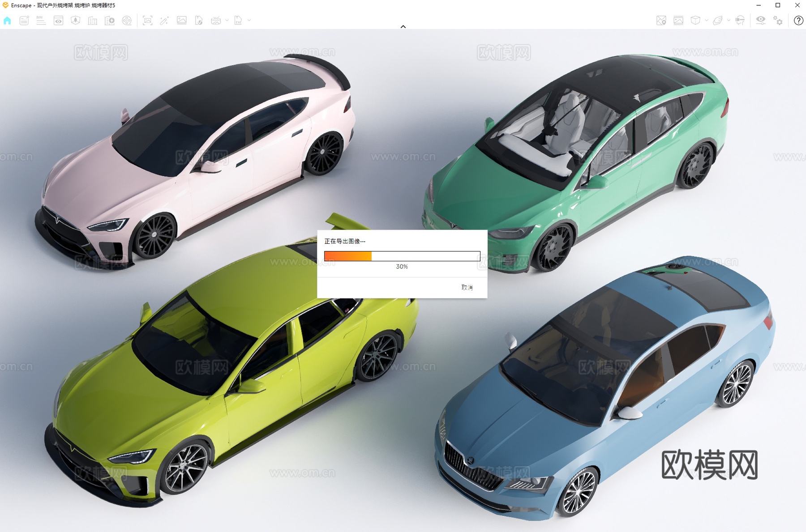Click the 正在导出图像 dialog title text
Image resolution: width=806 pixels, height=532 pixels.
tap(345, 241)
